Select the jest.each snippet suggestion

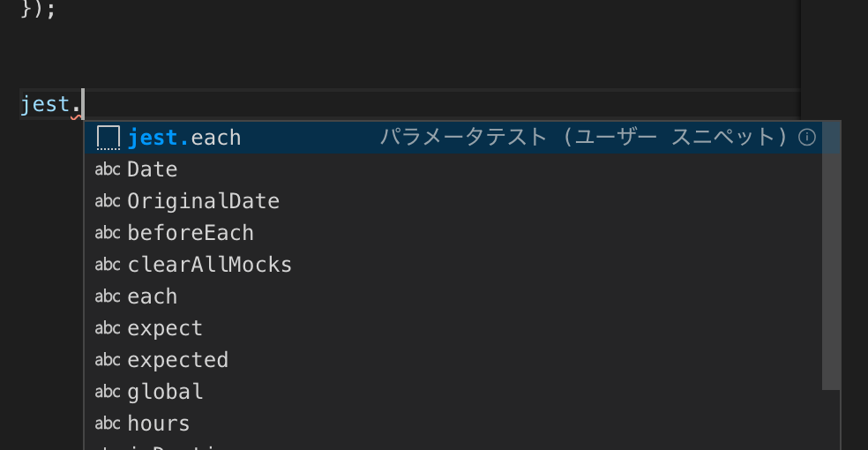[x=184, y=138]
